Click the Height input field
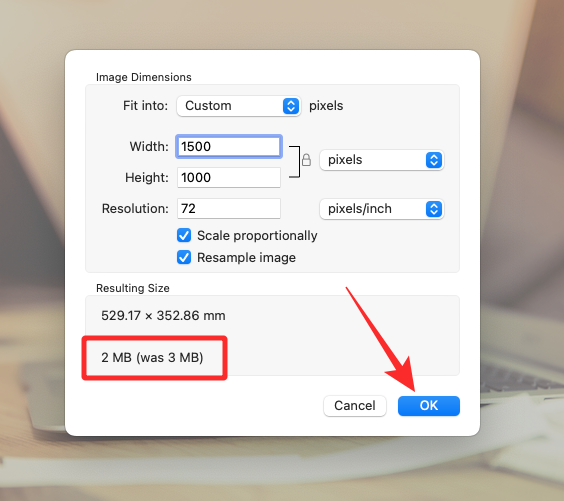564x501 pixels. [229, 177]
